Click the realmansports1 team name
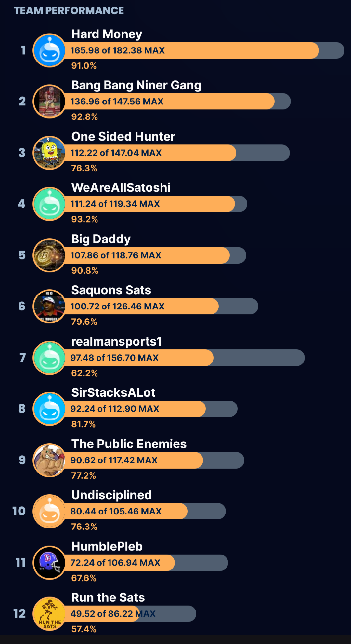The image size is (351, 644). [x=116, y=341]
